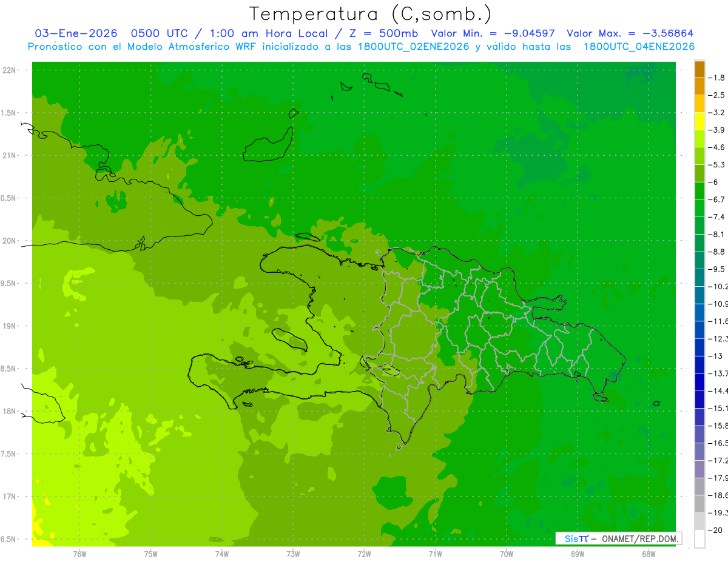Click the '-1.8' value on the color legend
728x562 pixels.
(x=716, y=78)
